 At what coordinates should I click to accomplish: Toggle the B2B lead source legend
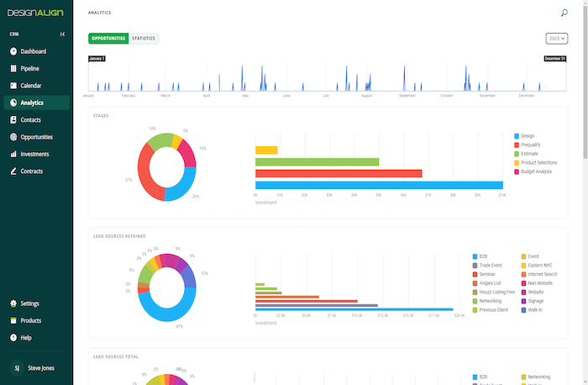[x=483, y=256]
